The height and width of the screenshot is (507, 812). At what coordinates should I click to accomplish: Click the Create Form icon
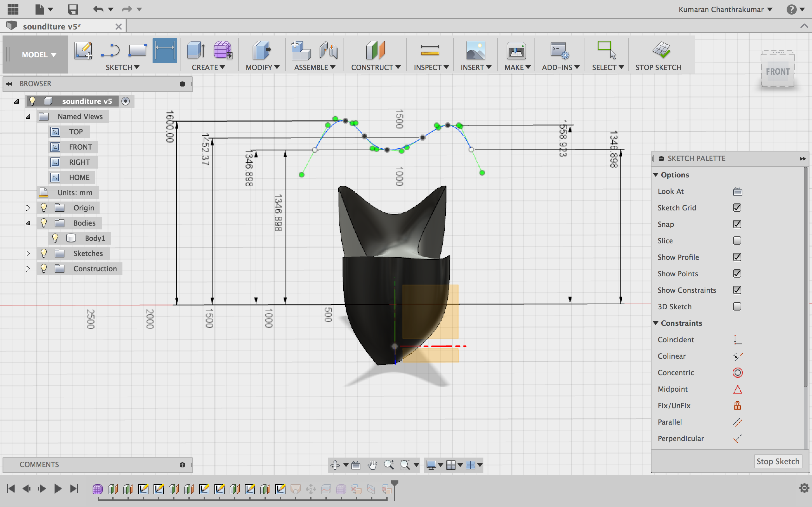click(222, 50)
